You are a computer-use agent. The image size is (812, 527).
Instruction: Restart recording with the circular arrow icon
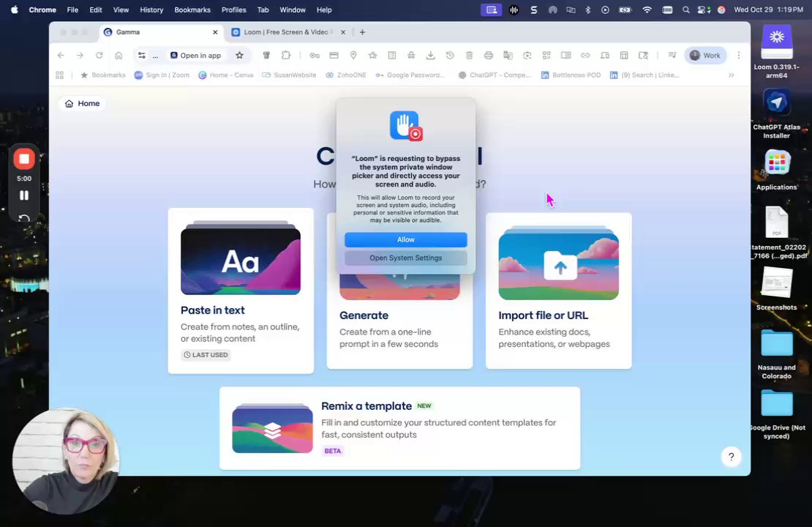[x=24, y=218]
